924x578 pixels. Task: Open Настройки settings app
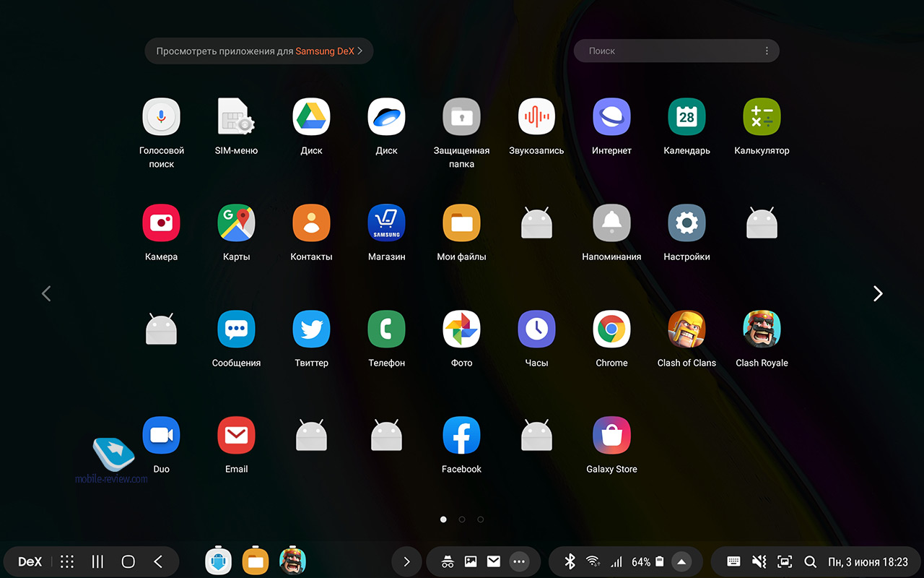coord(687,223)
